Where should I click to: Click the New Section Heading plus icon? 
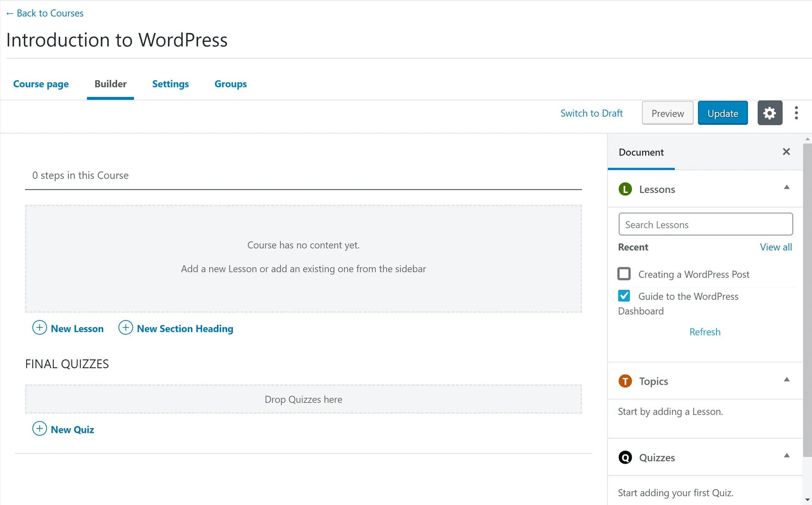(126, 328)
